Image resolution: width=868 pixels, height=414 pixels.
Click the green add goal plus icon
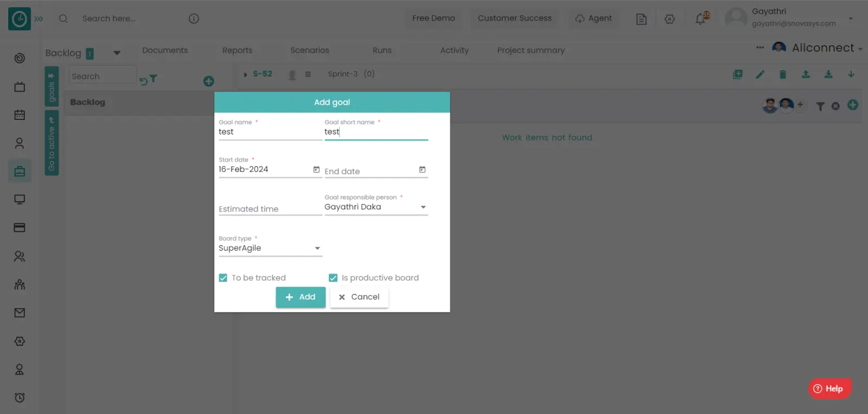click(208, 81)
